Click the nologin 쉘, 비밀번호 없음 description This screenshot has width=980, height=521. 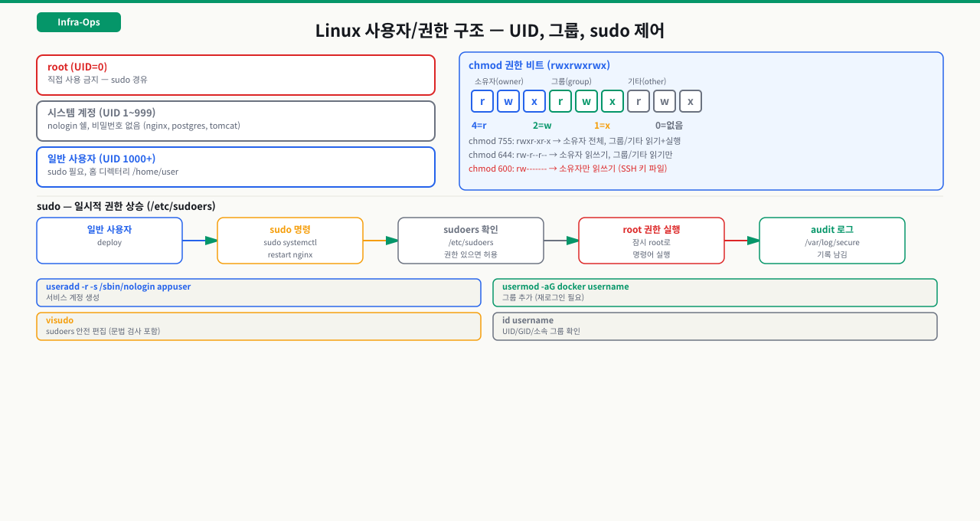[144, 126]
